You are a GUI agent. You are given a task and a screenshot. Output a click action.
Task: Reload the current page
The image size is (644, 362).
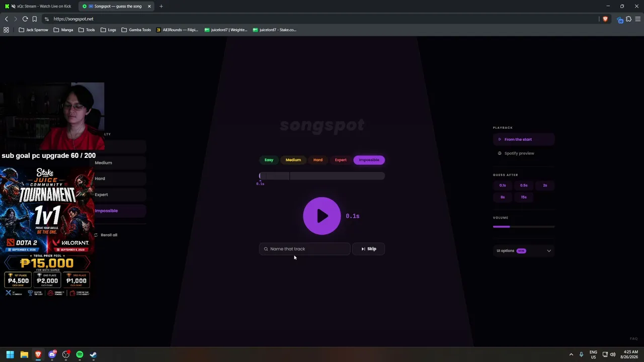(25, 19)
